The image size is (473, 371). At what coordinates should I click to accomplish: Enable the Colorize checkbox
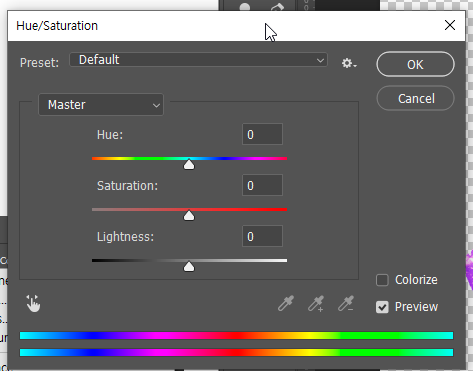[x=382, y=280]
